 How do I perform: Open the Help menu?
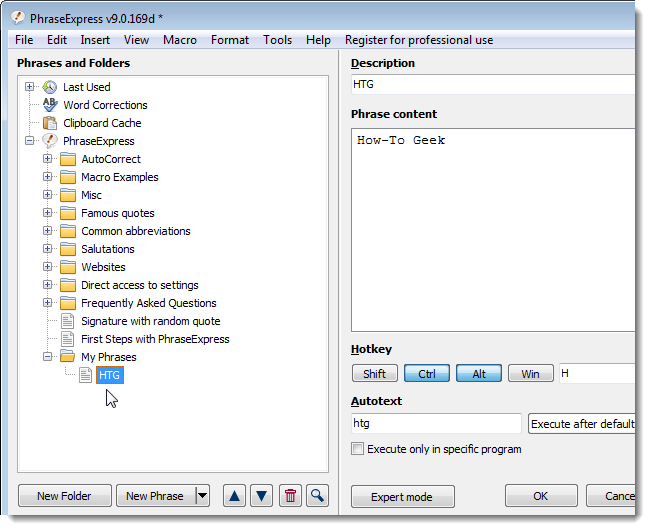click(x=318, y=40)
